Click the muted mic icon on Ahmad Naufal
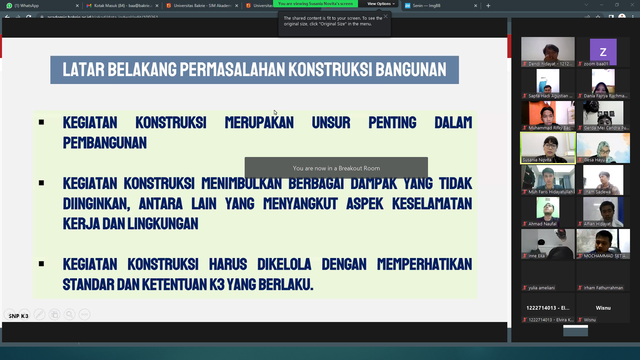The height and width of the screenshot is (360, 640). click(x=525, y=224)
